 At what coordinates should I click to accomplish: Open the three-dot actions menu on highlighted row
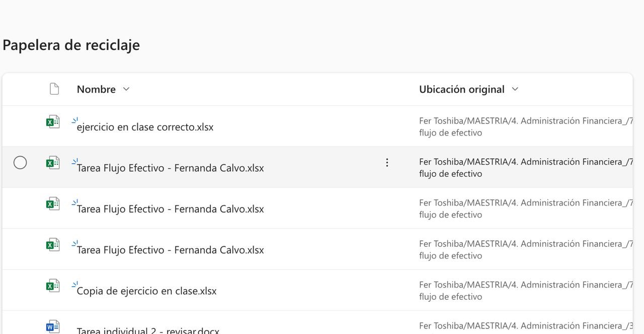pos(387,162)
